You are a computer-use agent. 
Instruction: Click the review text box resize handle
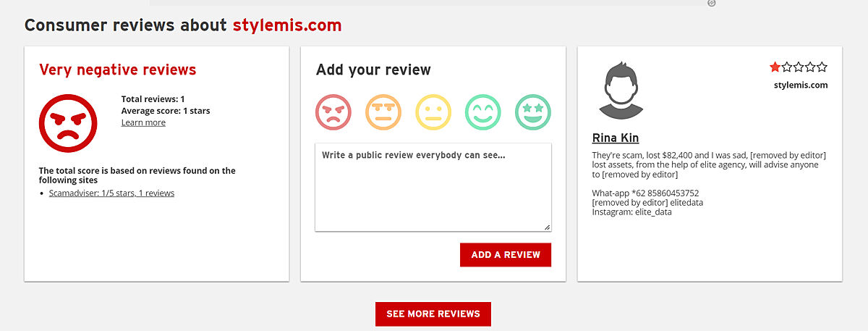click(547, 227)
